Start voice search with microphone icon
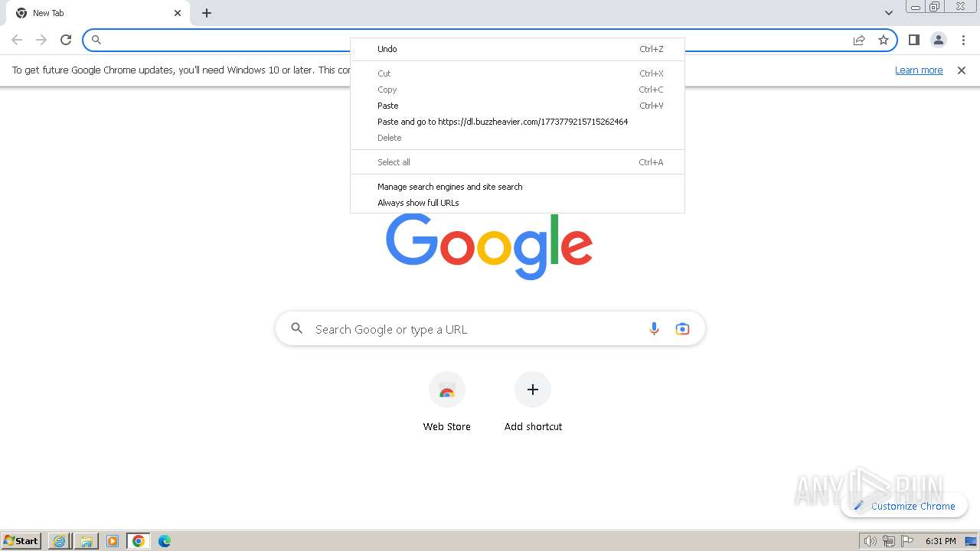The height and width of the screenshot is (551, 980). (654, 329)
